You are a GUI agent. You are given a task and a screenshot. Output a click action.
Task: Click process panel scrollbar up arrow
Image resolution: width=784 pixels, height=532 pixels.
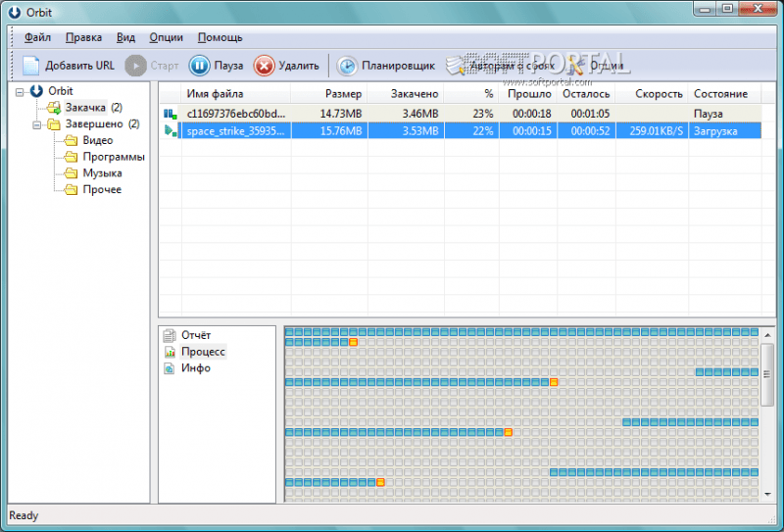coord(767,334)
